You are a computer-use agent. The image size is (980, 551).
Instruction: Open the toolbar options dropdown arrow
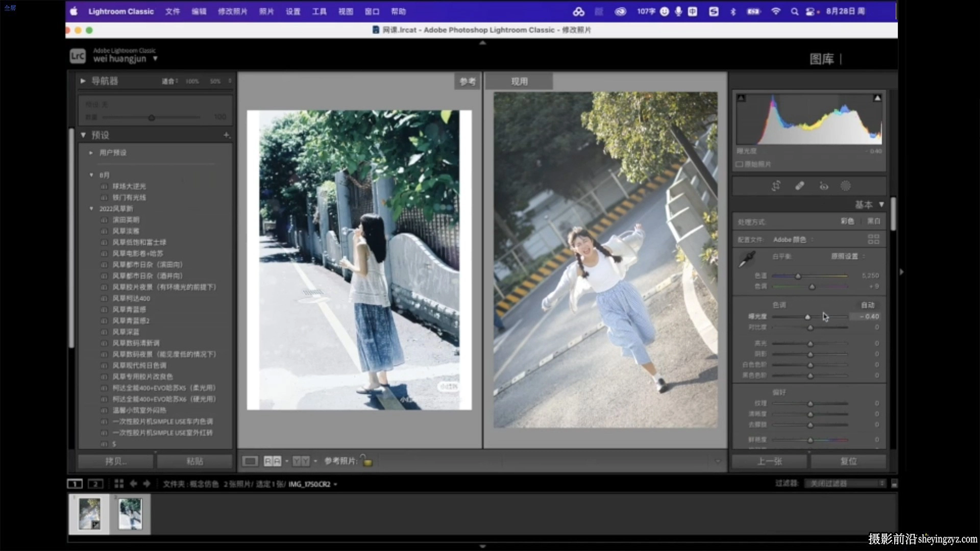point(718,461)
